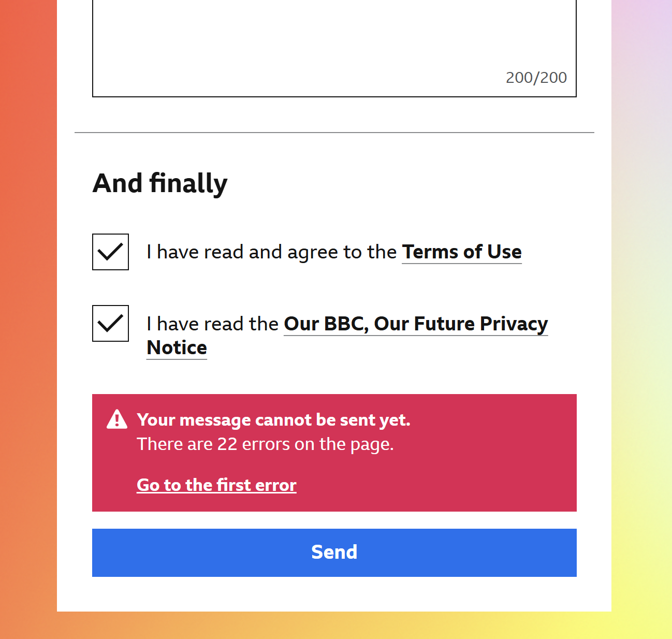Click the warning triangle icon in error banner
672x639 pixels.
point(116,420)
